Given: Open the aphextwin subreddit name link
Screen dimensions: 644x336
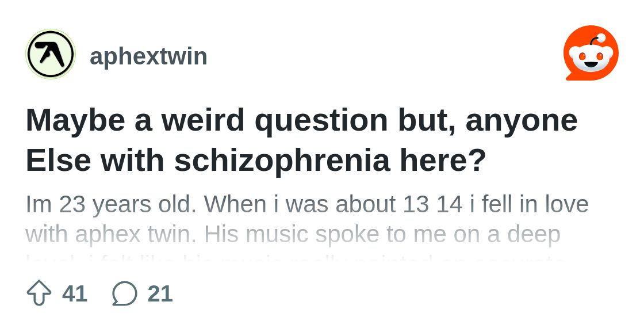Looking at the screenshot, I should 148,56.
